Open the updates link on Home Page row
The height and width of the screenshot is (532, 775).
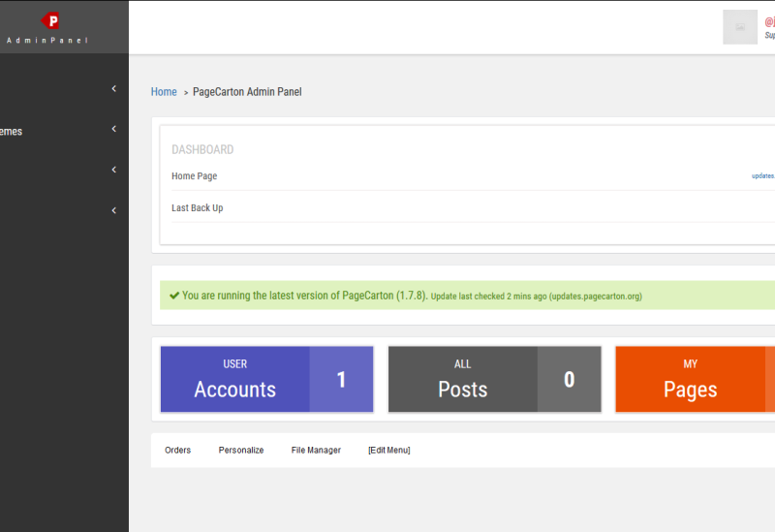tap(763, 176)
